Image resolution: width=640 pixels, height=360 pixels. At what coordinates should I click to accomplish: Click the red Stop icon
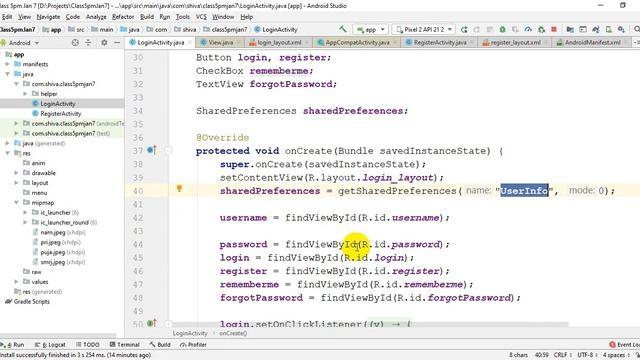[554, 29]
